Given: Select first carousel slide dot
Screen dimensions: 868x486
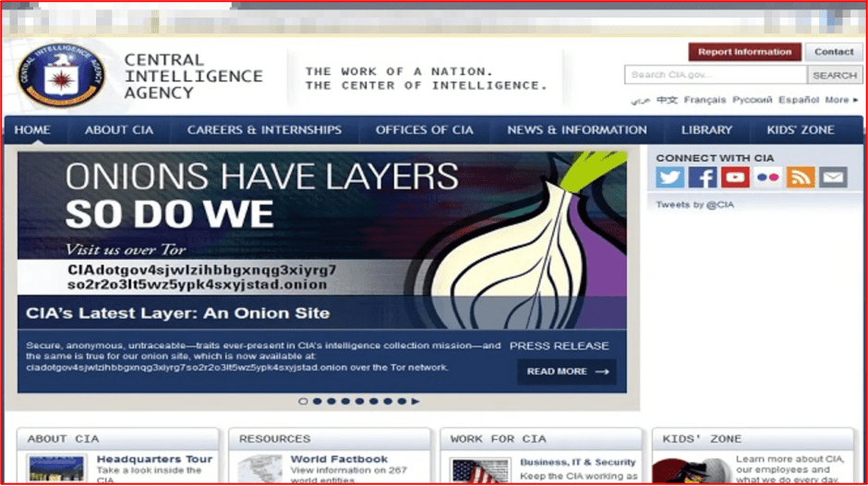Looking at the screenshot, I should pyautogui.click(x=303, y=401).
